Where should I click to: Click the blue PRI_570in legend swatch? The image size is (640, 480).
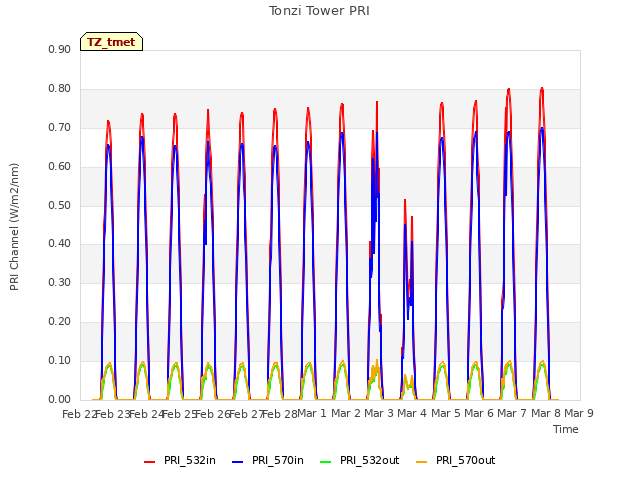point(238,462)
